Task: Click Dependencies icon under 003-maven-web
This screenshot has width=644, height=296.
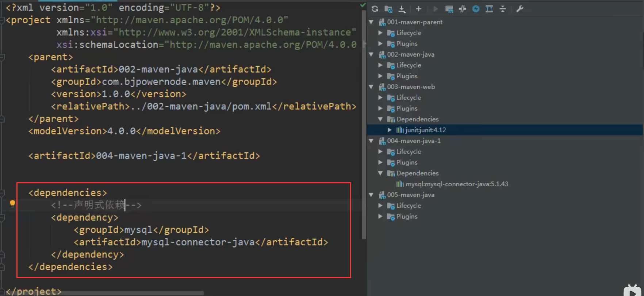Action: click(391, 119)
